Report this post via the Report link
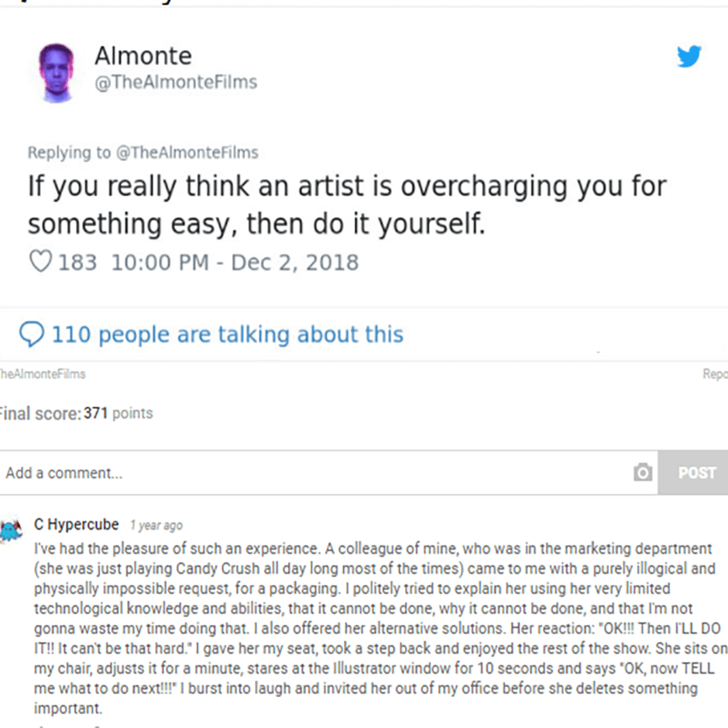 715,374
